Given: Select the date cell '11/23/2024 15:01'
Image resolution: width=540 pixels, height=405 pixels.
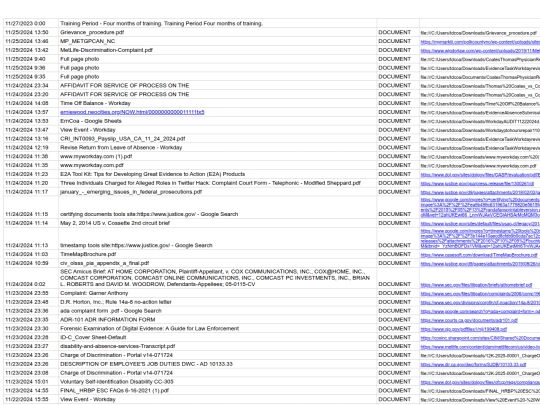Looking at the screenshot, I should [x=31, y=382].
